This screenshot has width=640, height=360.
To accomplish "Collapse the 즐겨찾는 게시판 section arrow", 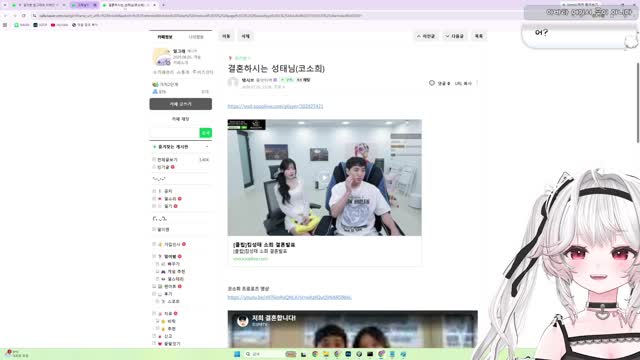I will (x=207, y=147).
